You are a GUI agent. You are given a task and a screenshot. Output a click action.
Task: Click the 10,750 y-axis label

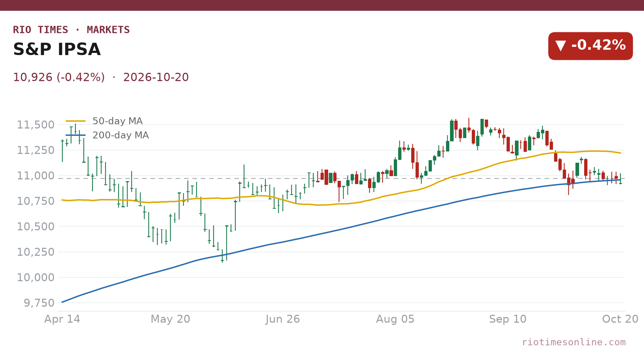tap(36, 201)
